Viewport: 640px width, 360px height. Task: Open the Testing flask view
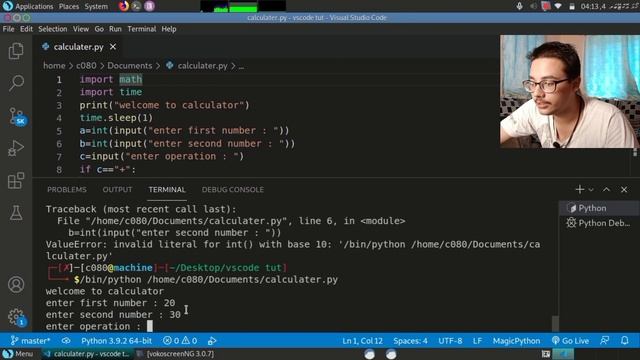pos(16,213)
